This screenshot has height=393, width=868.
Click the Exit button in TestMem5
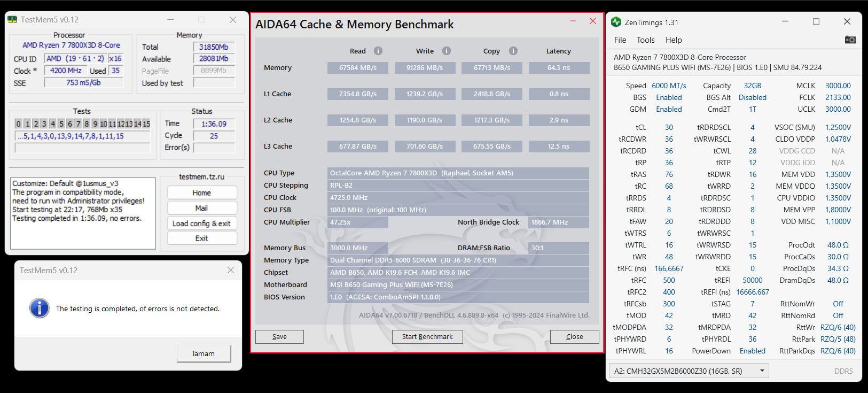[202, 238]
